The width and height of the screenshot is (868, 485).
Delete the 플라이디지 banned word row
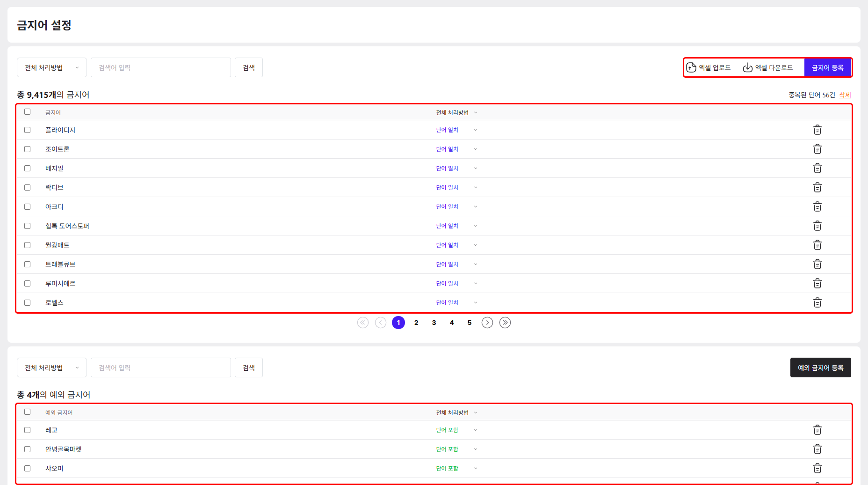817,130
